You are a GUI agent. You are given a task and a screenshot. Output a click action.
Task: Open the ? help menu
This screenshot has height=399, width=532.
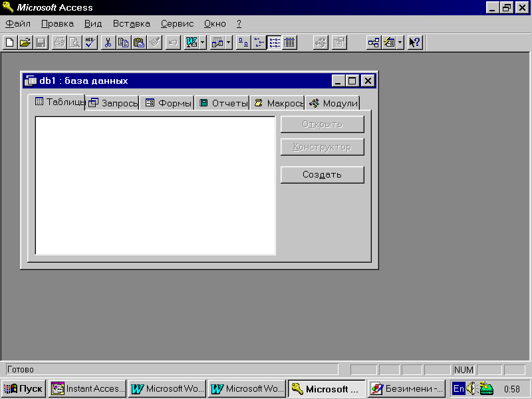click(x=239, y=24)
